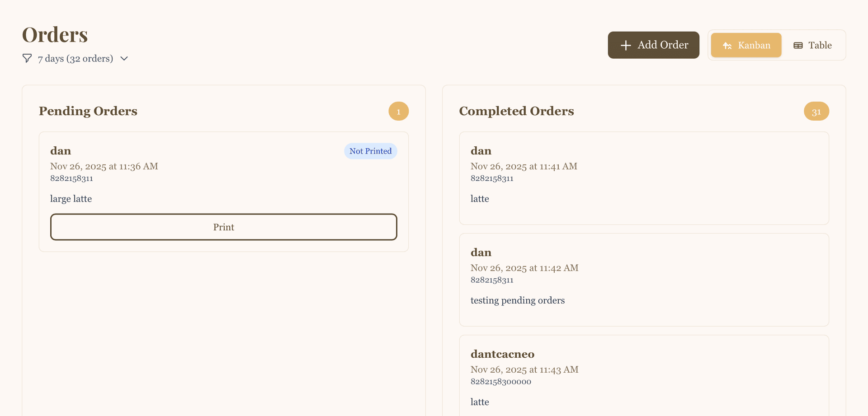Click the plus icon inside Add Order button
868x416 pixels.
click(x=626, y=45)
